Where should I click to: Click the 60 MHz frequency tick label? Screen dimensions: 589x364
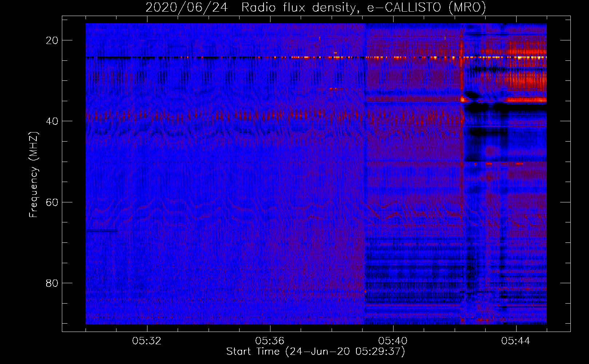(x=52, y=202)
